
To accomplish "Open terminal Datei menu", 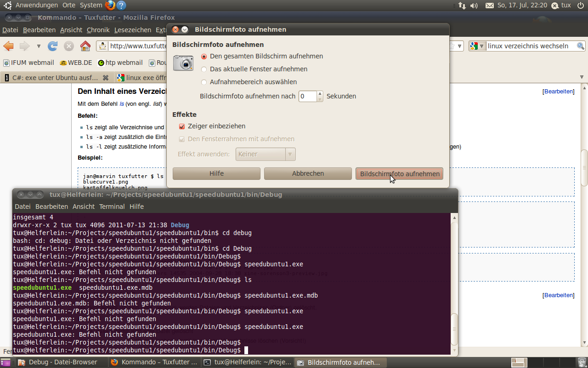I will (23, 207).
